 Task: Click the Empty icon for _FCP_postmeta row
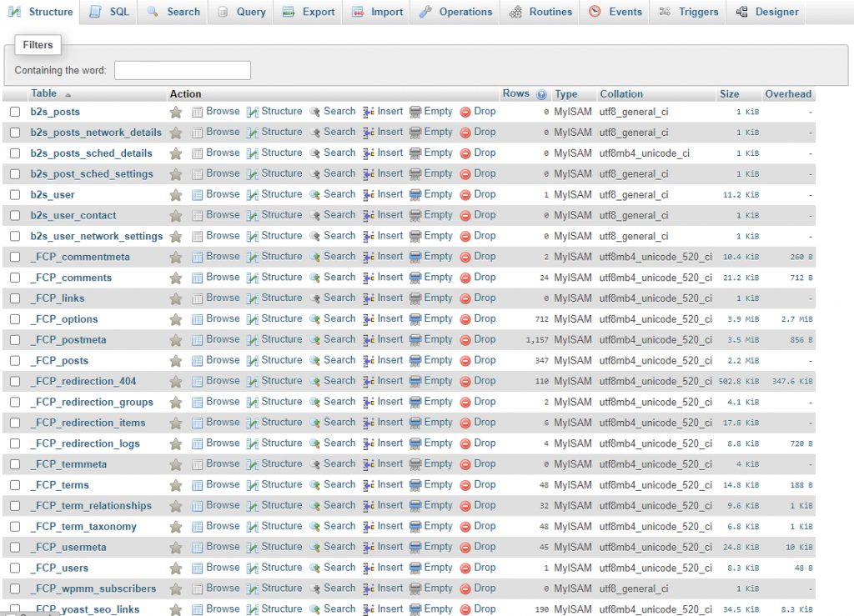(x=415, y=340)
